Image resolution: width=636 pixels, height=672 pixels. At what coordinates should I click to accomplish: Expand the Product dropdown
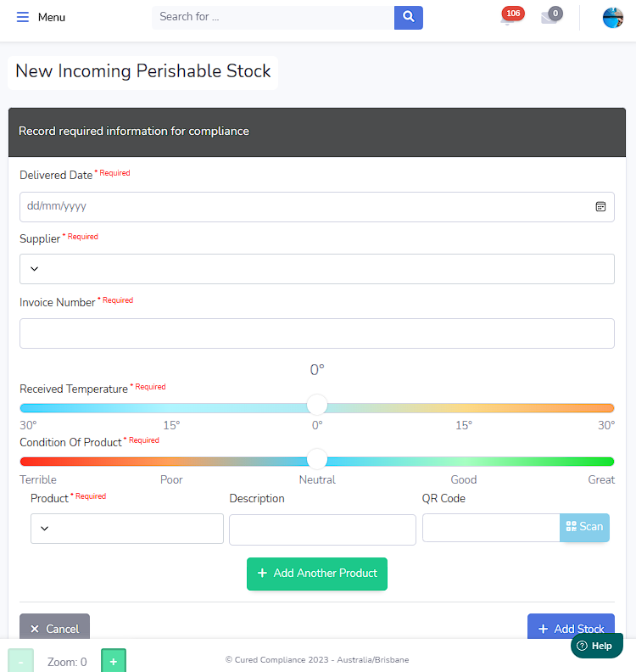pos(126,529)
